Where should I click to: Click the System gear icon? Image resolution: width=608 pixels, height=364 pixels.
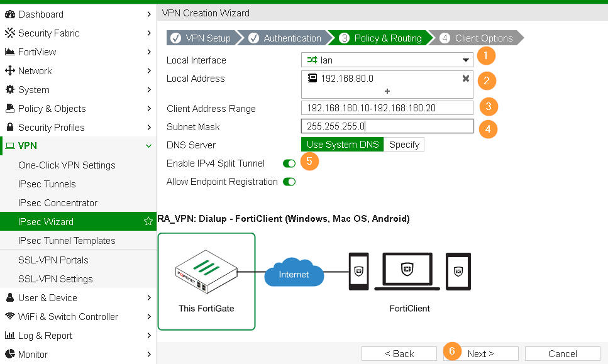click(9, 89)
